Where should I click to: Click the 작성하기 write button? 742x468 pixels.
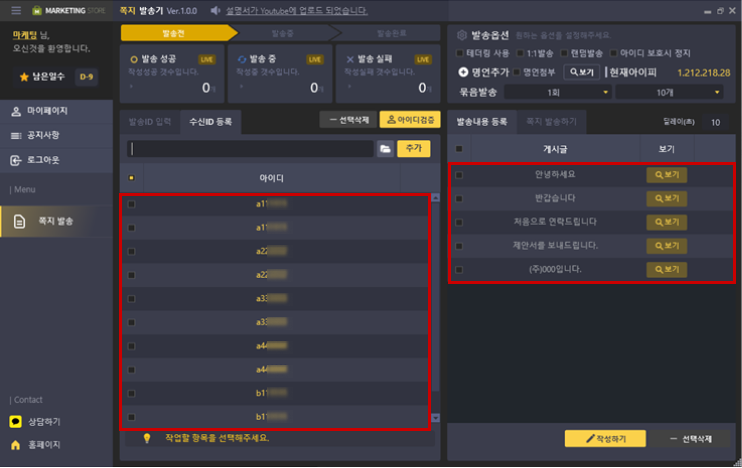[x=604, y=438]
